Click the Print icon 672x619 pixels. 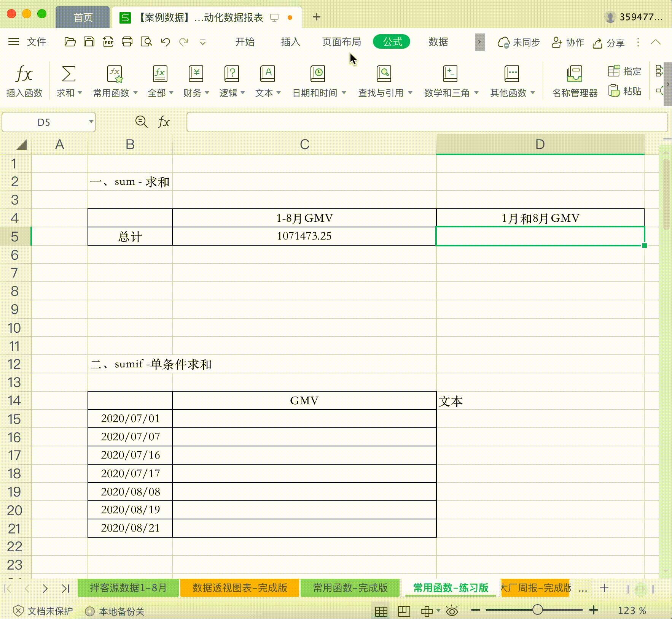pos(127,42)
